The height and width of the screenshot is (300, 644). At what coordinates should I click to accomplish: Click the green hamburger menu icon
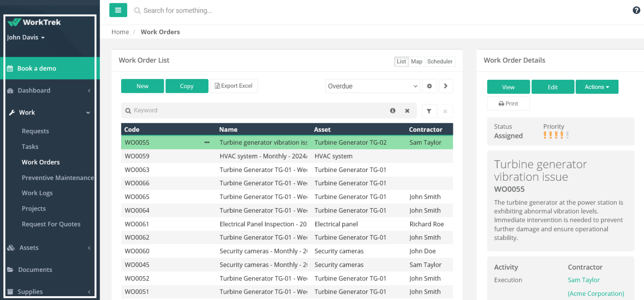(x=118, y=10)
